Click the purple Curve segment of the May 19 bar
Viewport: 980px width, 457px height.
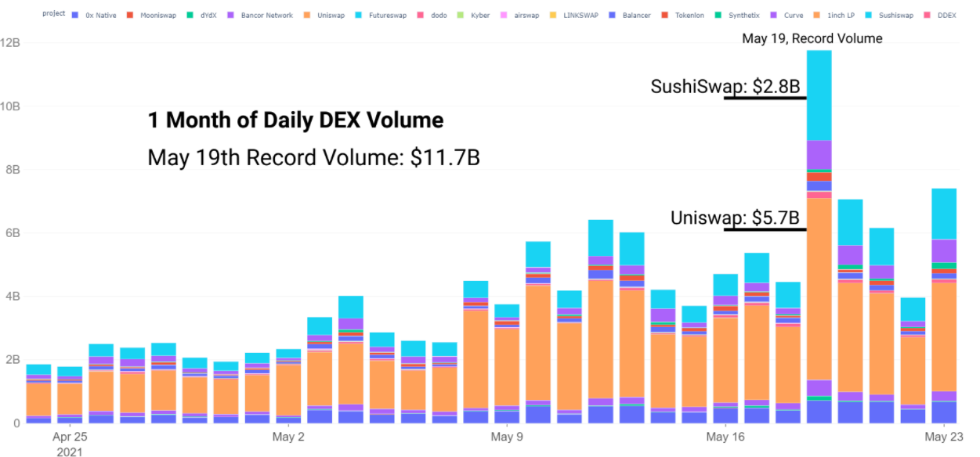tap(819, 155)
